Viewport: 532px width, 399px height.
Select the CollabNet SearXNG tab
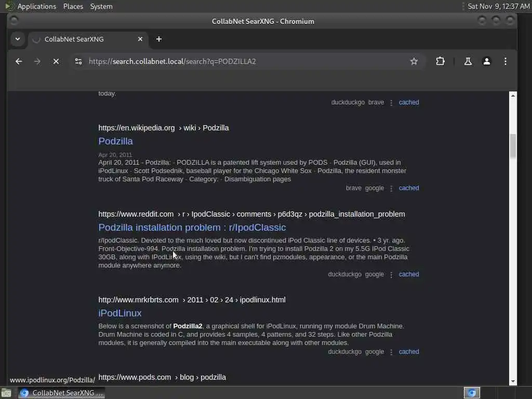pyautogui.click(x=88, y=39)
